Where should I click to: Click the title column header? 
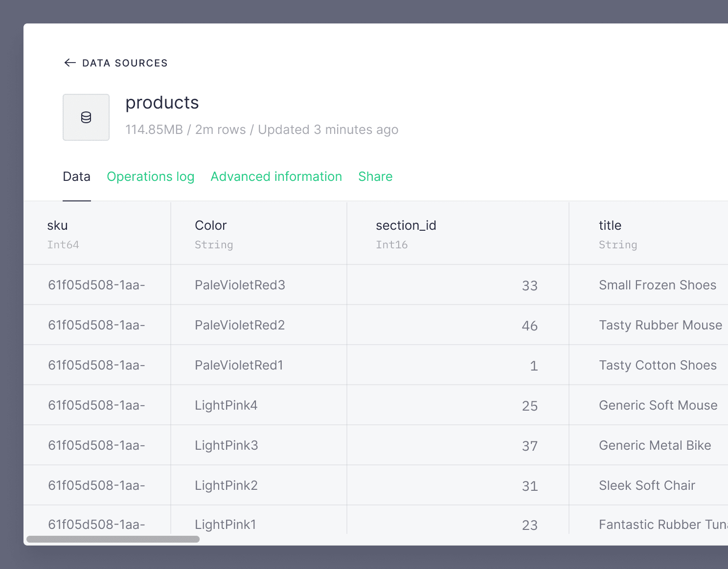click(649, 234)
